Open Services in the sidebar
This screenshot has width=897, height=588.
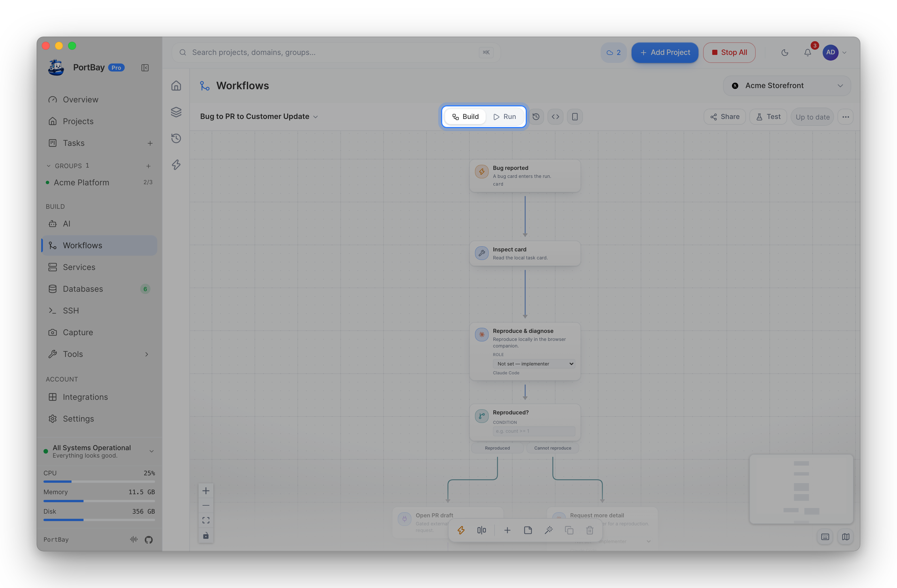click(x=99, y=267)
